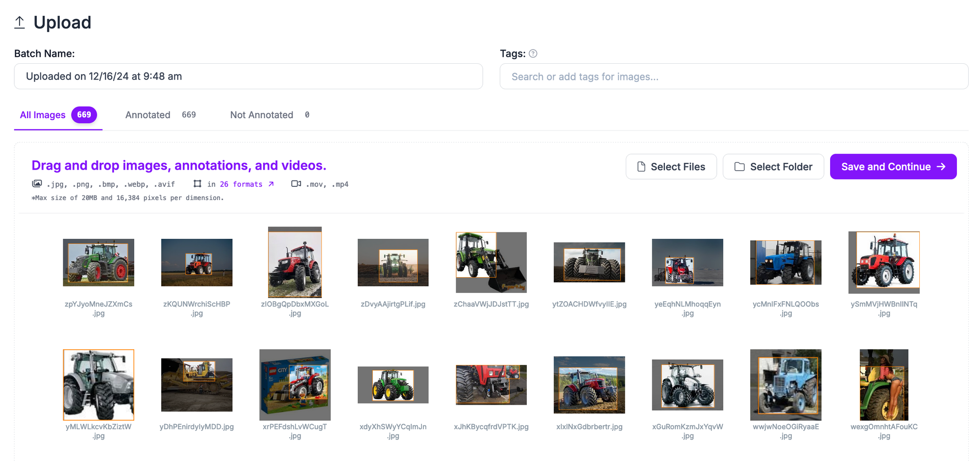The image size is (980, 462).
Task: Click the video camera icon before .mov
Action: [x=296, y=184]
